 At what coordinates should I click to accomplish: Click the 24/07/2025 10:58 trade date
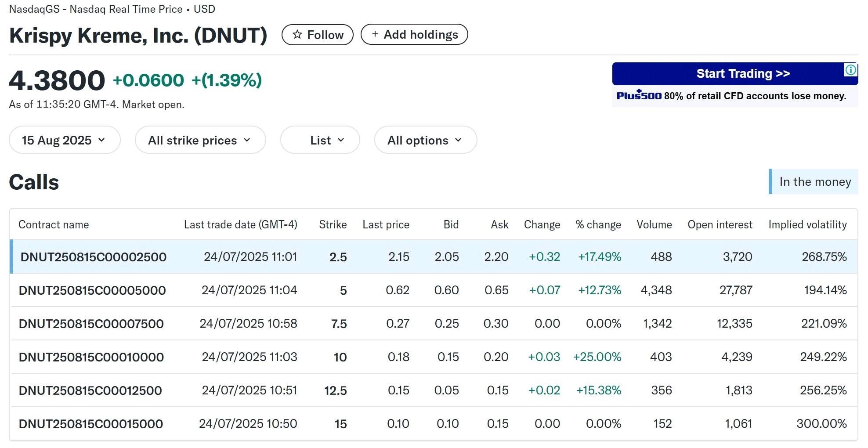(249, 324)
